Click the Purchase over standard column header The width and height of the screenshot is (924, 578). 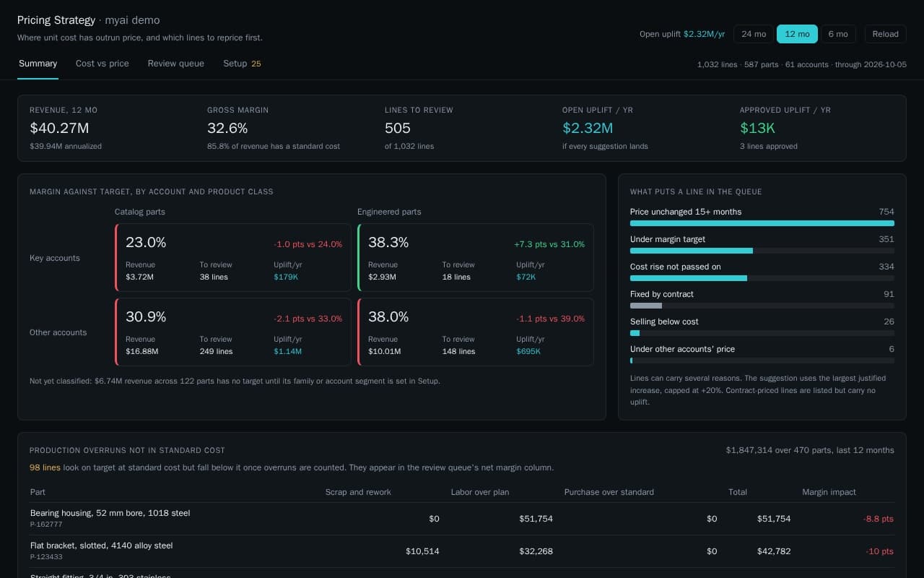coord(609,492)
